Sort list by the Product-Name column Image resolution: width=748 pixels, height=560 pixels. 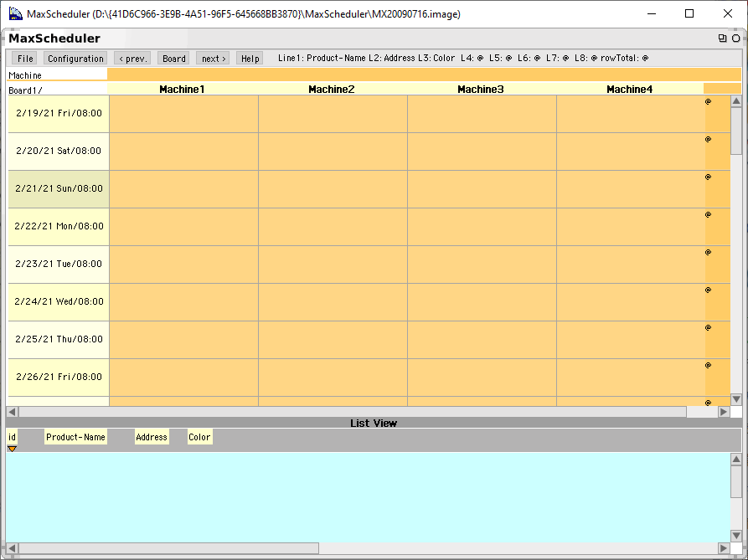(75, 437)
